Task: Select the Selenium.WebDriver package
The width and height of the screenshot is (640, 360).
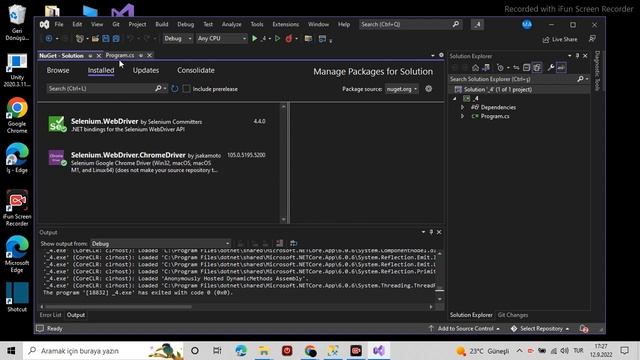Action: (x=157, y=124)
